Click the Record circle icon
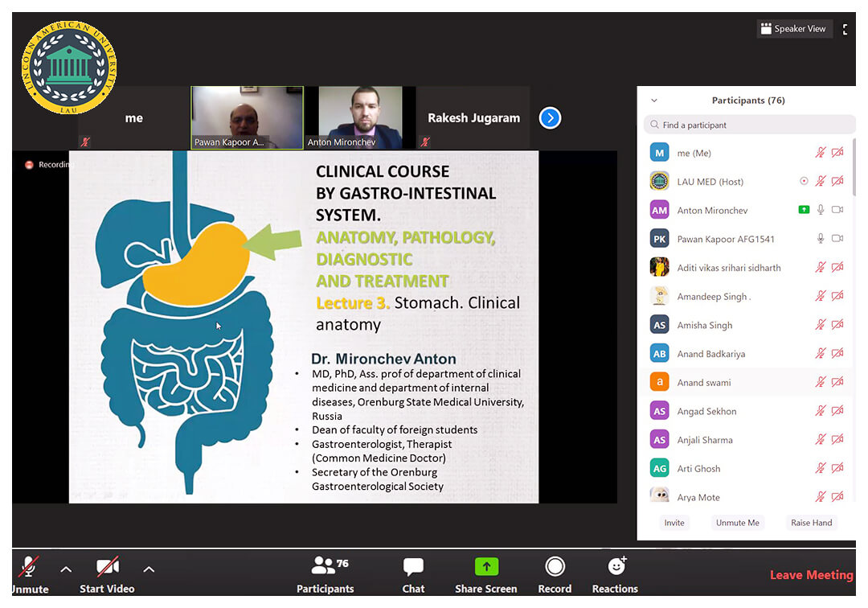This screenshot has height=608, width=868. click(x=555, y=566)
